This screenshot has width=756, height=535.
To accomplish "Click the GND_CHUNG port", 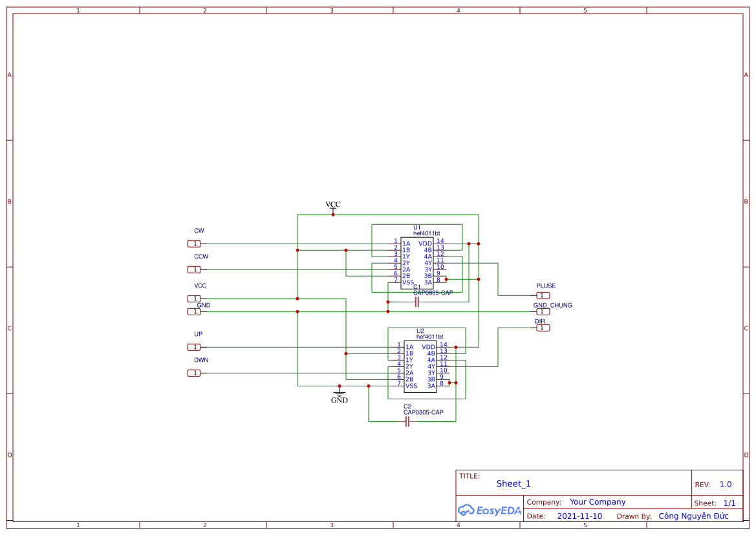I will coord(542,311).
